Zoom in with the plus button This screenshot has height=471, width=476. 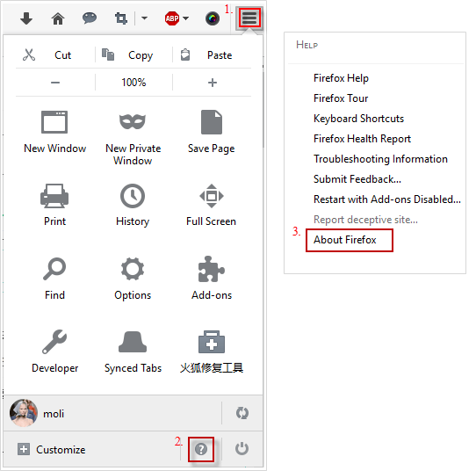coord(213,83)
